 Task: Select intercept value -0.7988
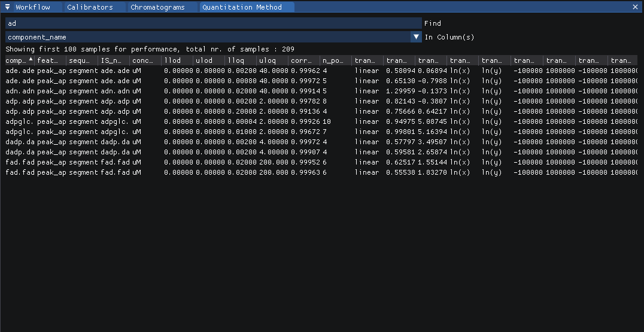pos(432,81)
